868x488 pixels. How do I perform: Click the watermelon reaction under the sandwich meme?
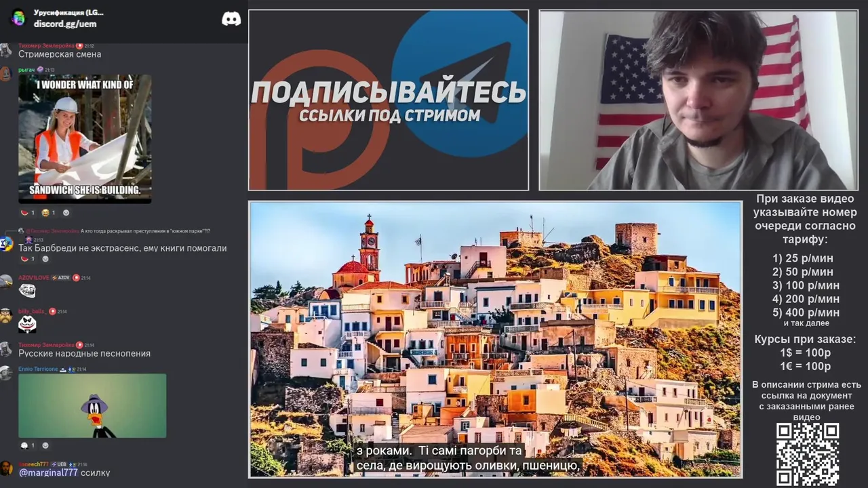27,213
